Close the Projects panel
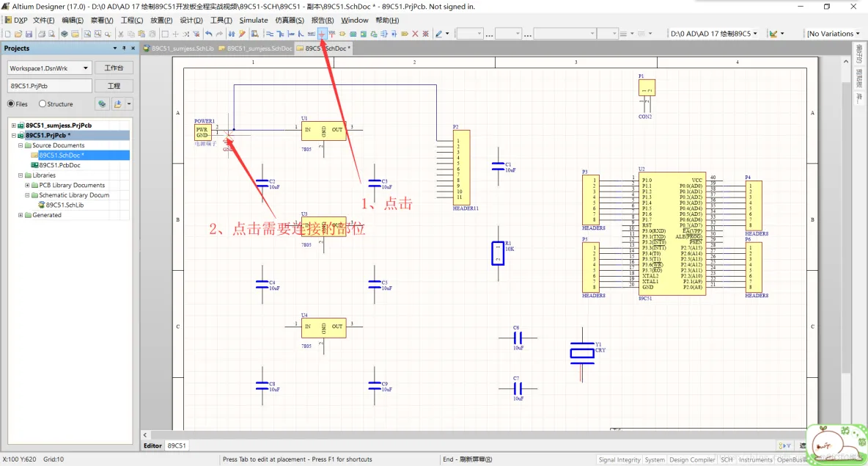868x466 pixels. click(x=133, y=48)
